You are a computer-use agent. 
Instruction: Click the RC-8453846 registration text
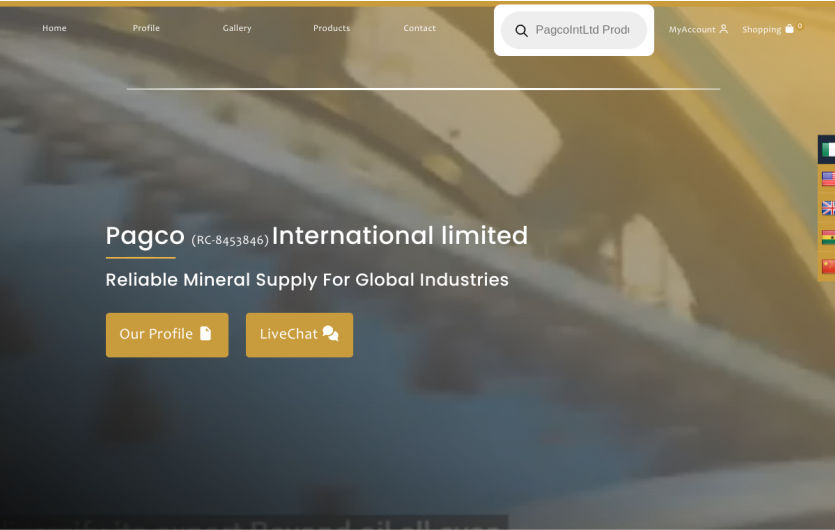(230, 240)
